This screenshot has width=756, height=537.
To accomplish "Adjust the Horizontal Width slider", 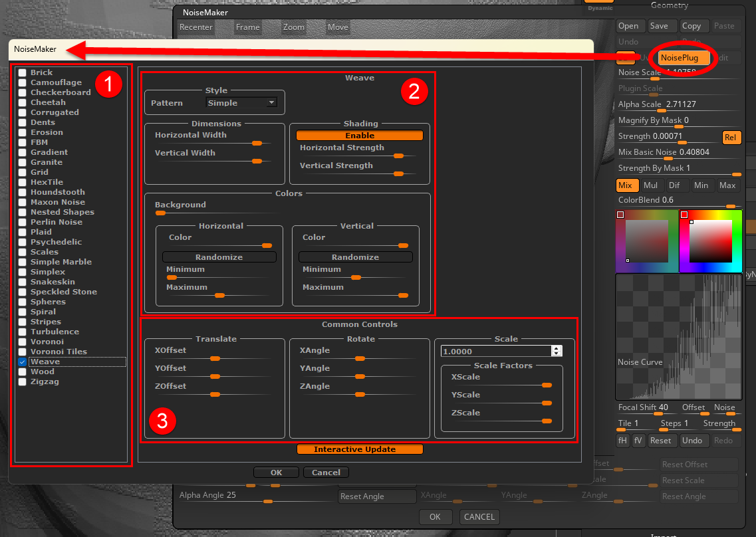I will pyautogui.click(x=257, y=143).
